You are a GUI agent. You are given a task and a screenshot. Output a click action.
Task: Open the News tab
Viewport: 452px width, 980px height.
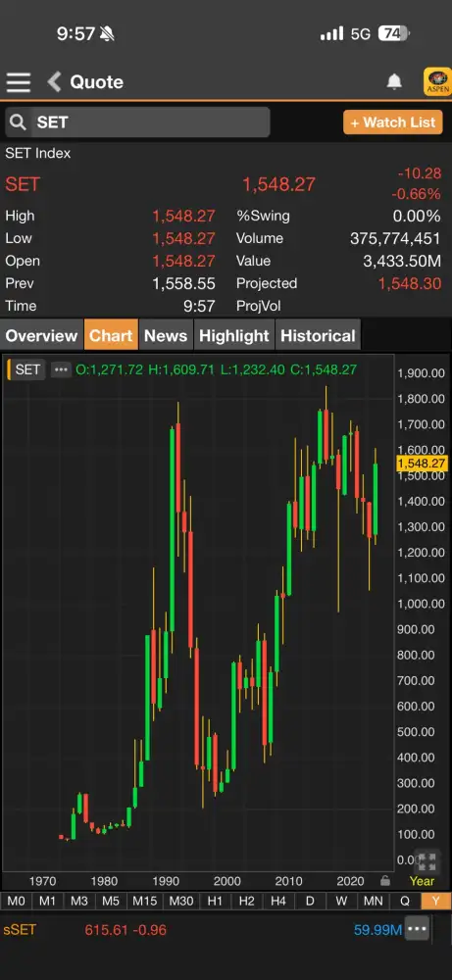166,335
